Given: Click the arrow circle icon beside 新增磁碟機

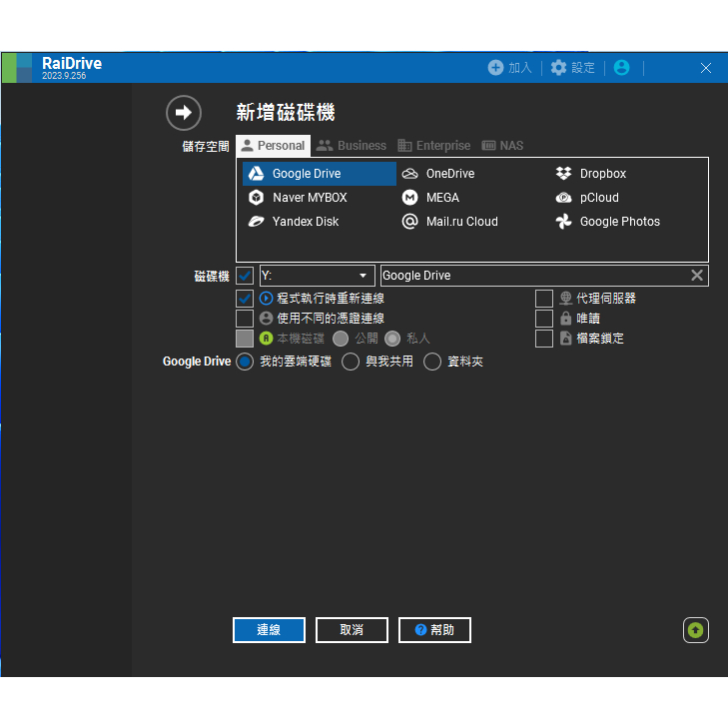Looking at the screenshot, I should (x=184, y=113).
